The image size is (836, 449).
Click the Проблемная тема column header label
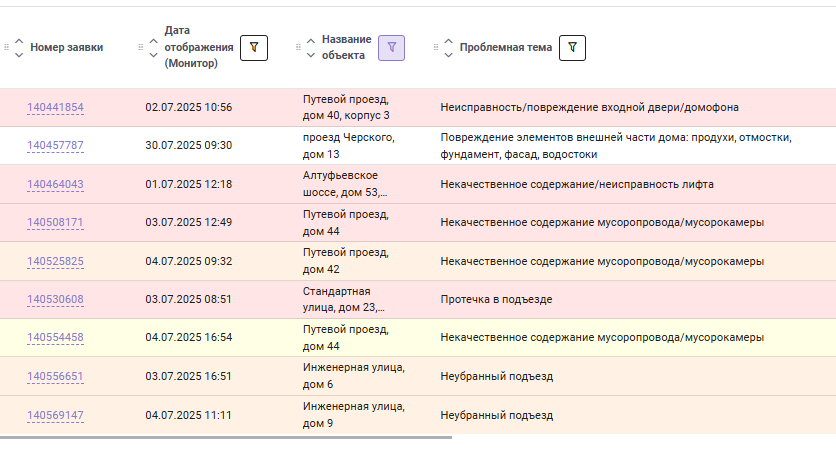505,47
